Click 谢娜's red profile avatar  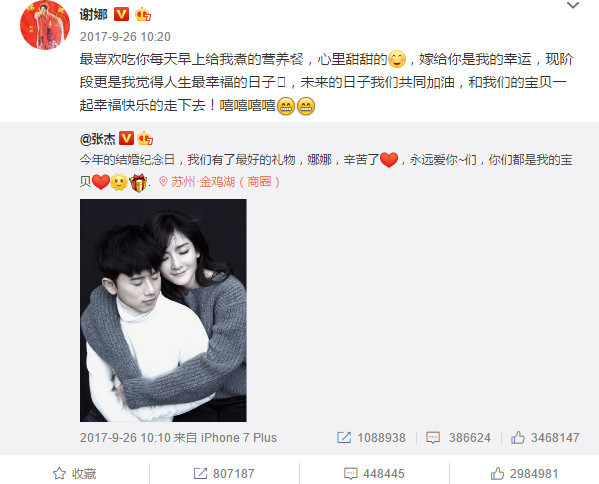click(45, 25)
